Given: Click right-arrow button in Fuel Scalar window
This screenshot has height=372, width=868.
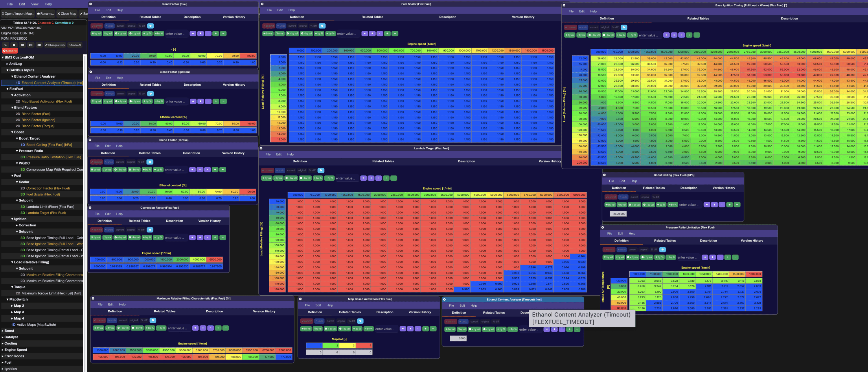Looking at the screenshot, I should coord(365,33).
